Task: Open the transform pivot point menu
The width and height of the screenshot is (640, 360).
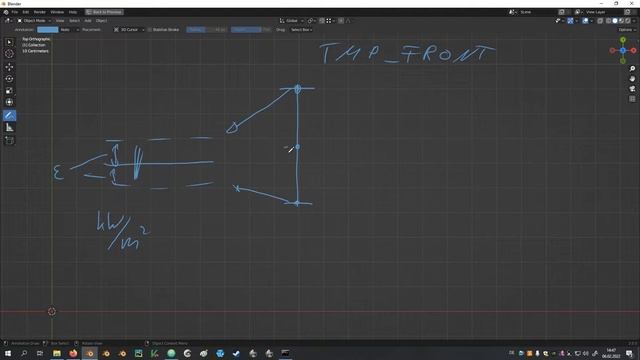Action: 312,20
